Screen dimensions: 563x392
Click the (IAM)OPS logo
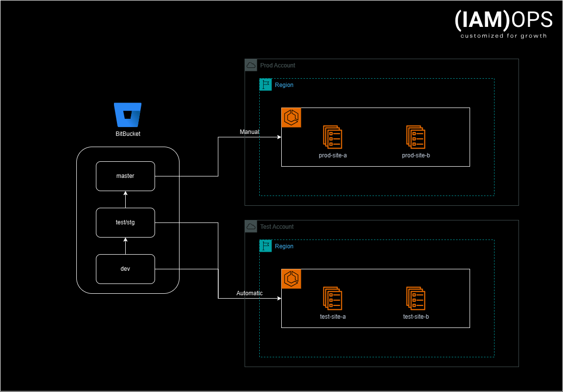[x=504, y=20]
